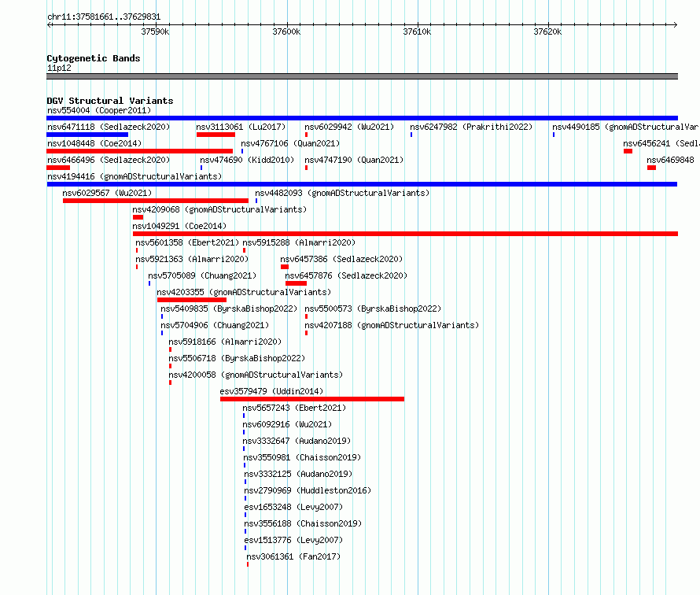
Task: Click nsv5705089 (Chuang2021) label
Action: coord(202,275)
